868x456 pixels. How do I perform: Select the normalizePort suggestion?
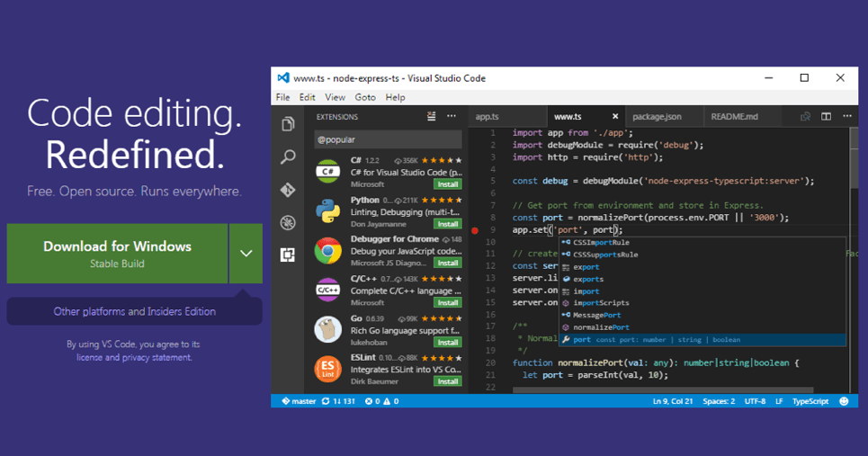click(702, 327)
